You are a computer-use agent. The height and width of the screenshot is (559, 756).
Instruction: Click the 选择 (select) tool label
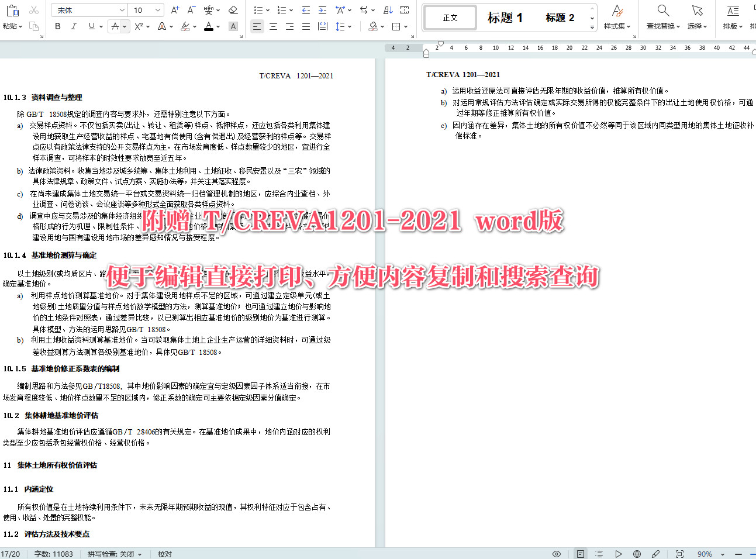click(696, 26)
